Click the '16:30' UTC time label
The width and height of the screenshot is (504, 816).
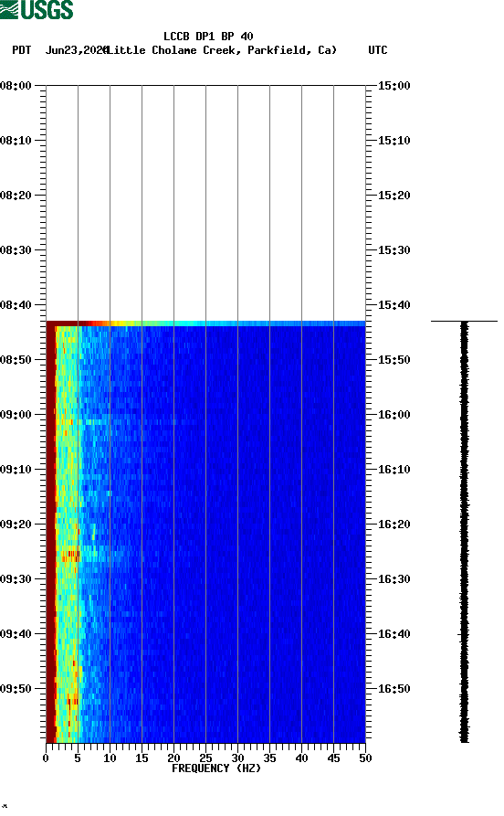(x=394, y=579)
